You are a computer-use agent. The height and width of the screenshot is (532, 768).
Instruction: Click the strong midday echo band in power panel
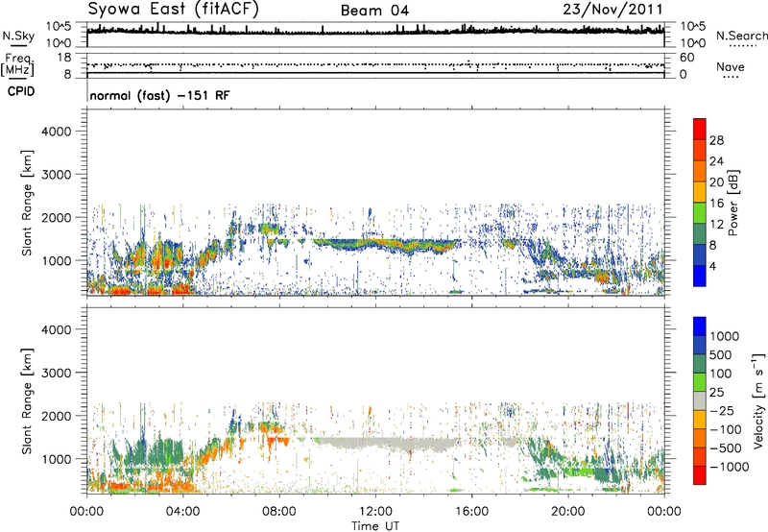click(387, 245)
